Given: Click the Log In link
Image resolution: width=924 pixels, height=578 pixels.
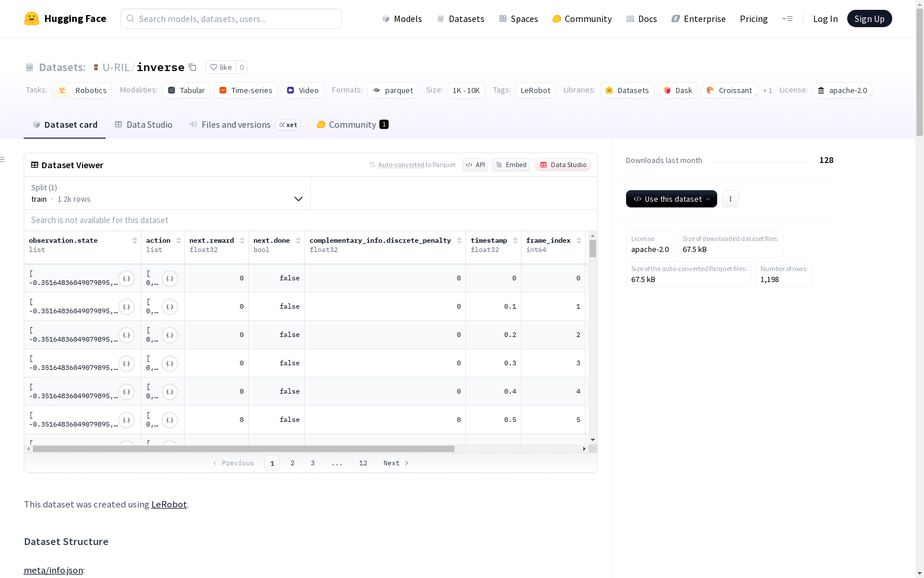Looking at the screenshot, I should coord(825,18).
